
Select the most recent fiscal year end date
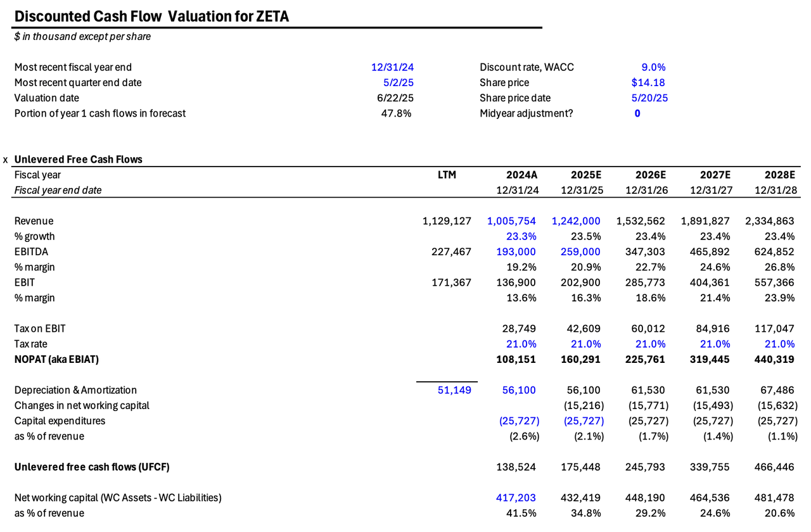click(x=392, y=66)
